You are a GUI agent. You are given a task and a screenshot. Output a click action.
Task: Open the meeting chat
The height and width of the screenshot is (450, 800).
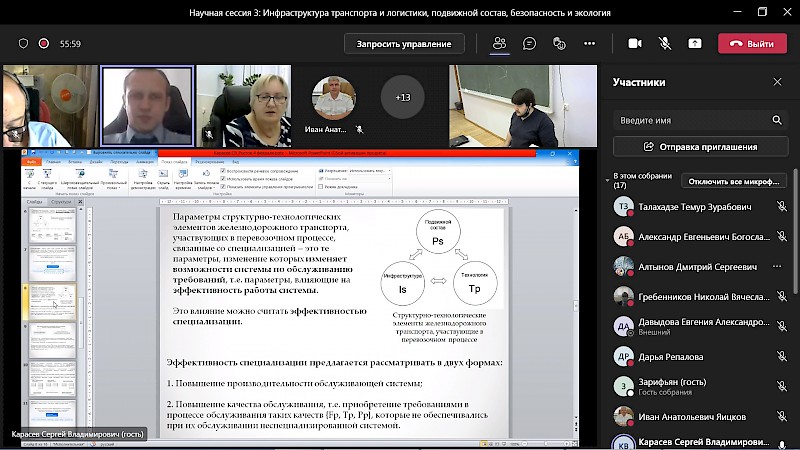point(529,44)
